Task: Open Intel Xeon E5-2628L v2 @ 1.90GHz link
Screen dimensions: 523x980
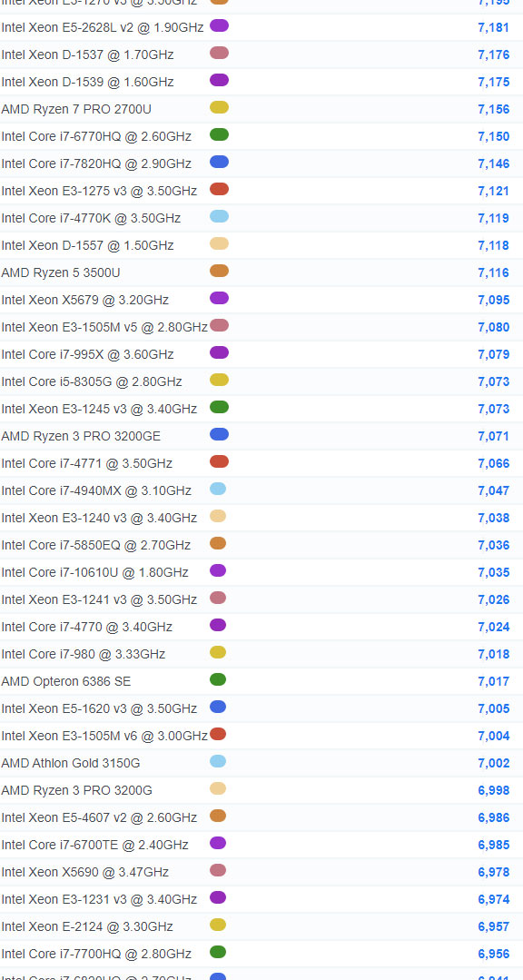Action: click(103, 27)
